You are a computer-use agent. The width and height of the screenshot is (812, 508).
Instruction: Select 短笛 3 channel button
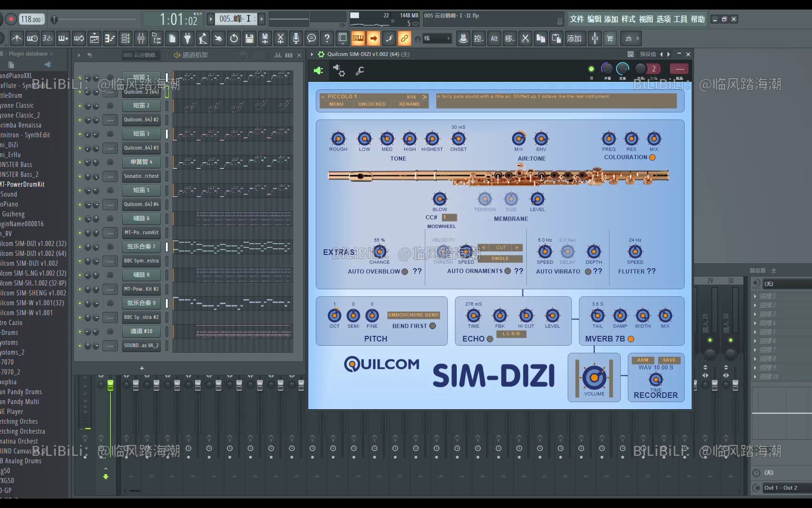141,134
